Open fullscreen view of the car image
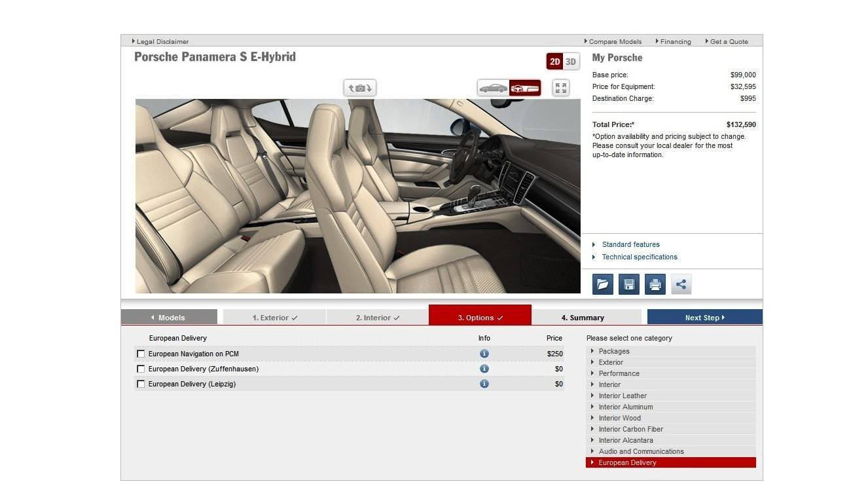This screenshot has height=486, width=868. point(561,88)
